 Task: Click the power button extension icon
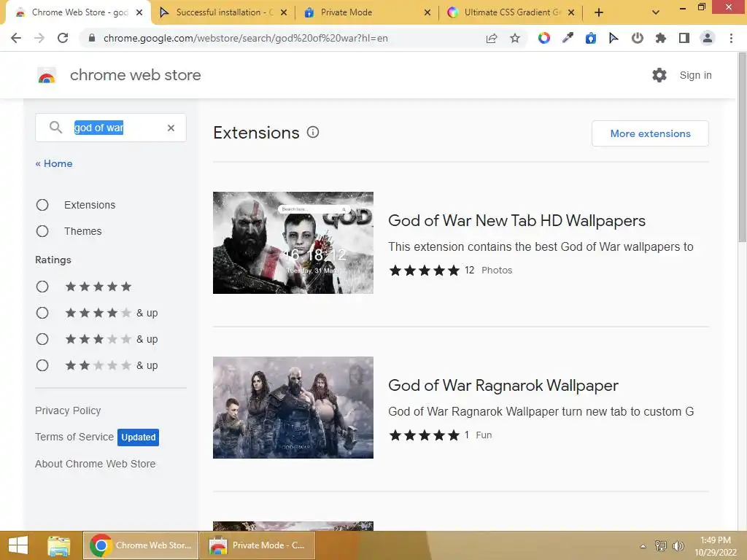pyautogui.click(x=638, y=38)
